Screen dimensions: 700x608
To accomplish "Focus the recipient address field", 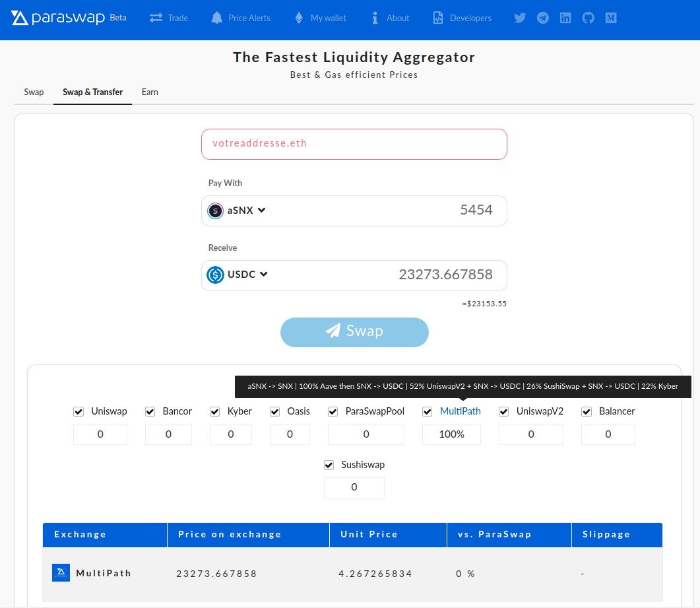I will [354, 144].
